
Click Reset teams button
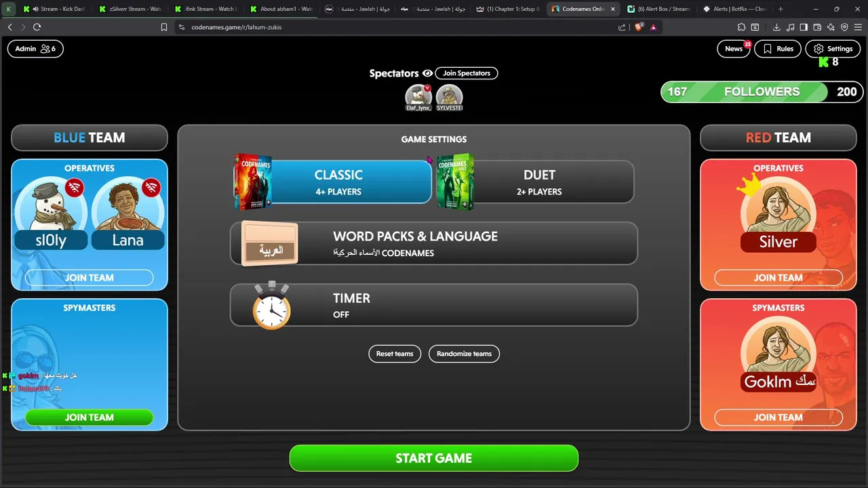coord(395,354)
